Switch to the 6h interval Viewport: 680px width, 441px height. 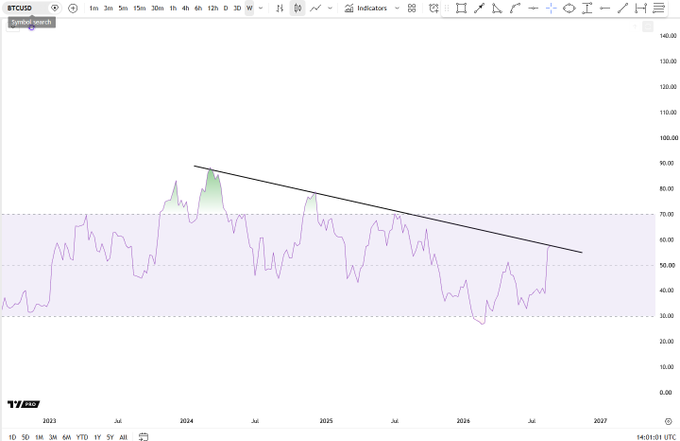pos(198,8)
